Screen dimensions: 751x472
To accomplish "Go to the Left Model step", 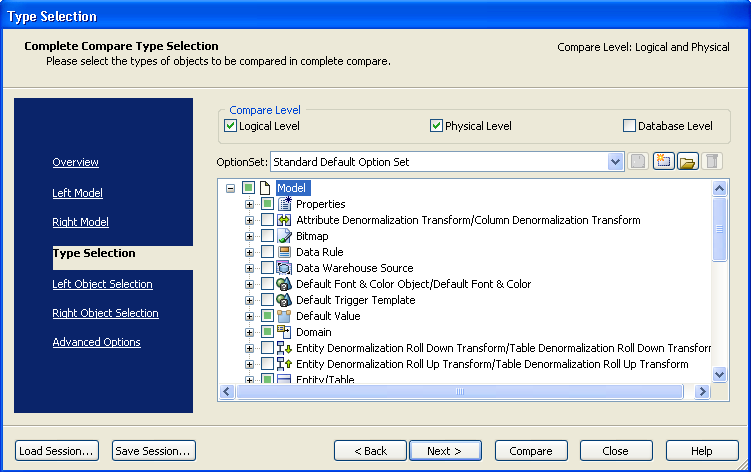I will 77,193.
